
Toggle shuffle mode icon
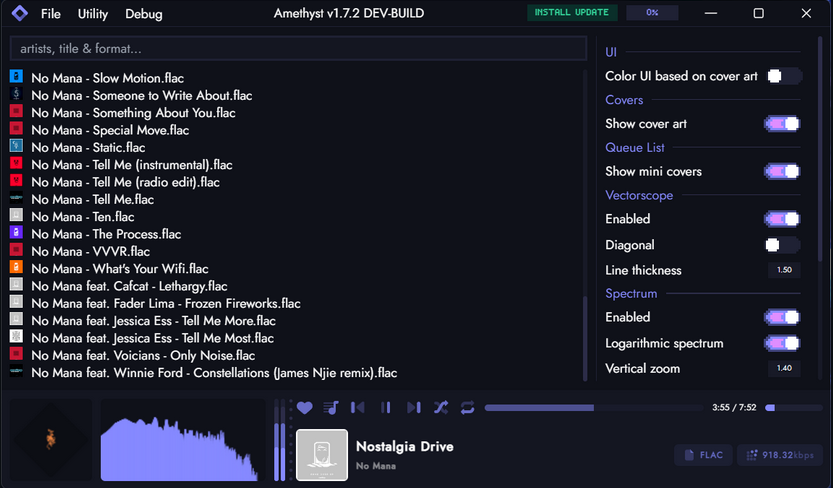441,408
